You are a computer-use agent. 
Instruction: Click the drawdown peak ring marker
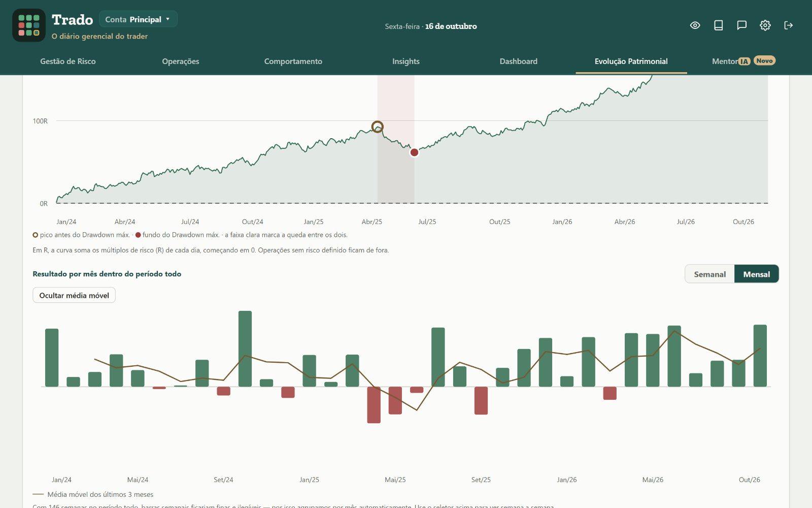[377, 126]
